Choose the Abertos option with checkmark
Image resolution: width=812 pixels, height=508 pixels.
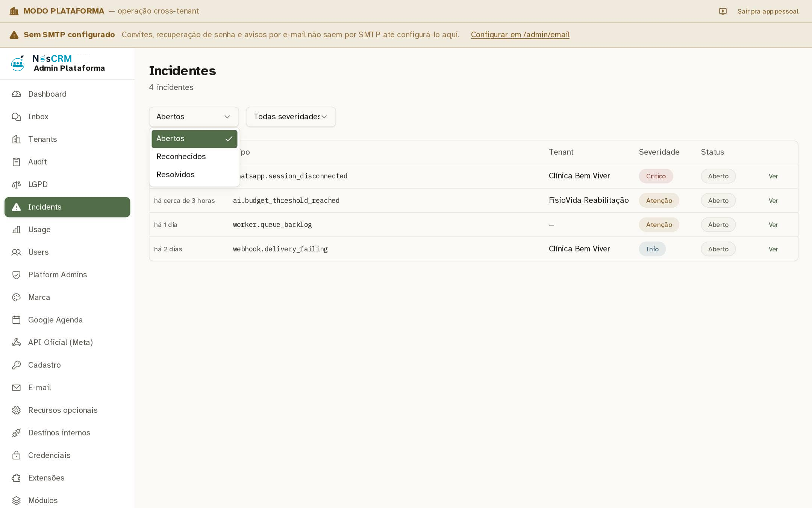194,138
